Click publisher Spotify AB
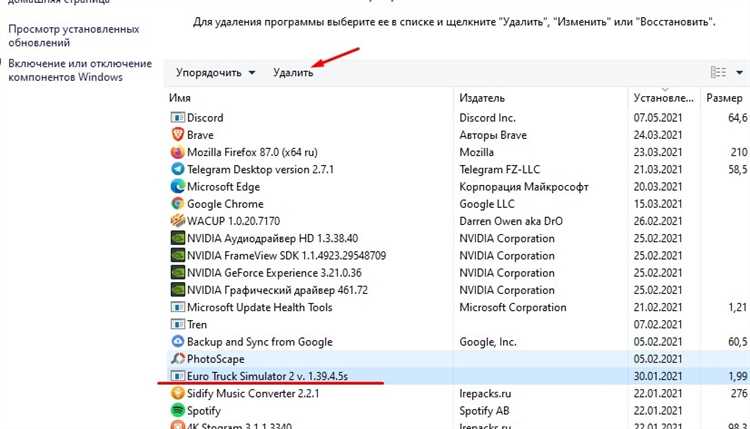The image size is (750, 429). click(484, 410)
